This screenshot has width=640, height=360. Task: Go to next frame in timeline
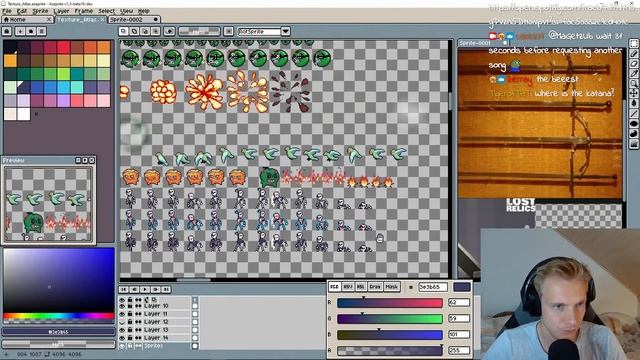[x=156, y=289]
